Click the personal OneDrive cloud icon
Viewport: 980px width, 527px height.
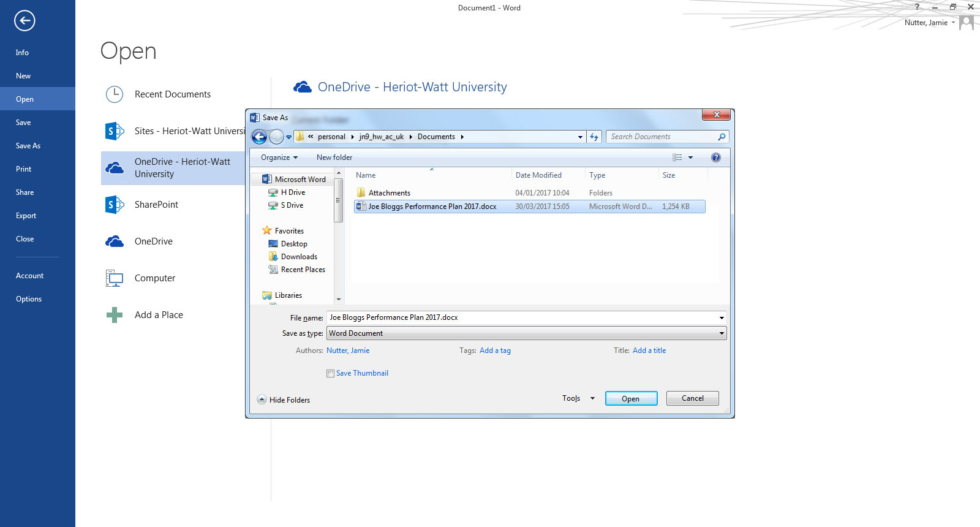click(115, 241)
